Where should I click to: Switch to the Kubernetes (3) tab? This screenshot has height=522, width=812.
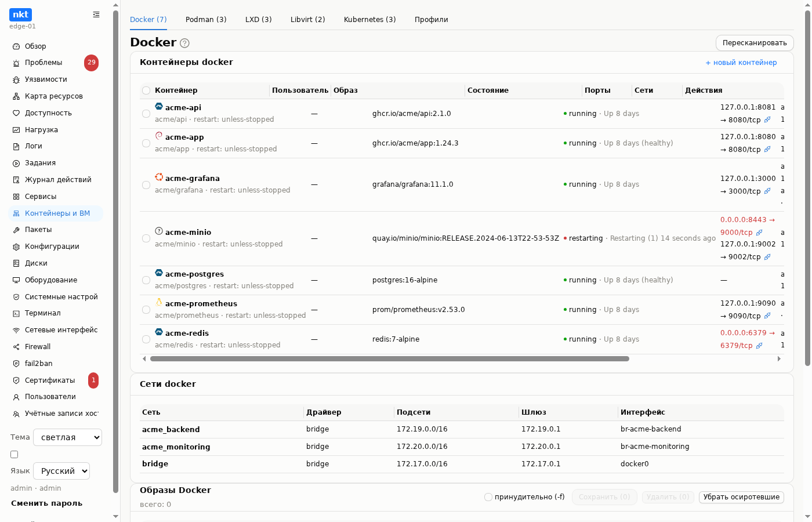click(x=370, y=20)
